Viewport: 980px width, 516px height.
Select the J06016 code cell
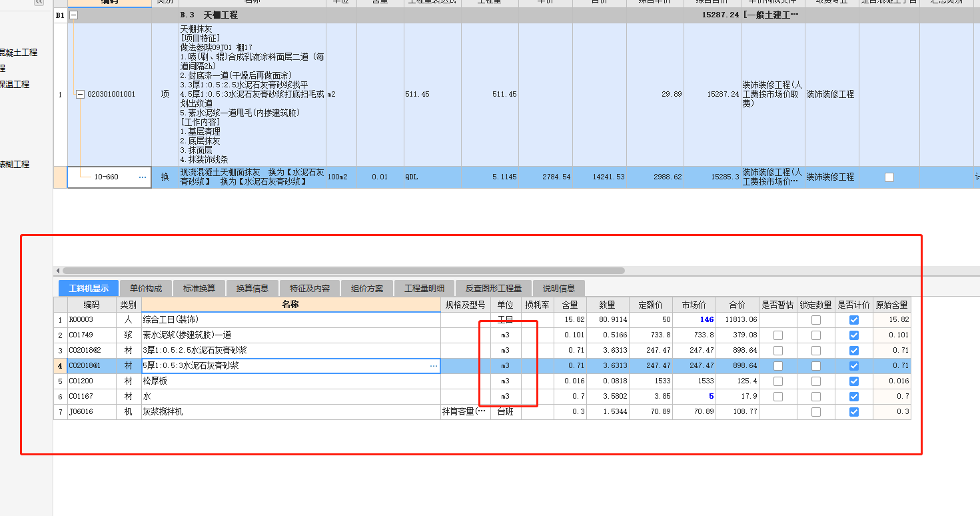click(x=91, y=412)
